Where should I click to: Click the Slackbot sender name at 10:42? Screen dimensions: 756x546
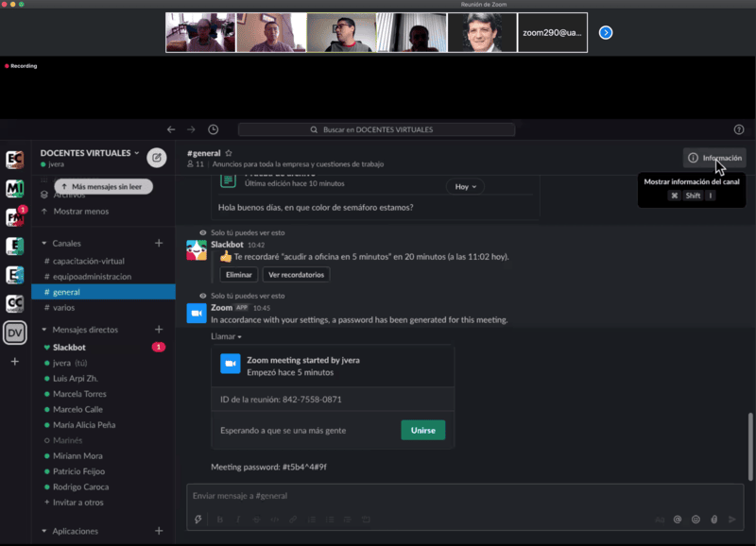click(227, 245)
